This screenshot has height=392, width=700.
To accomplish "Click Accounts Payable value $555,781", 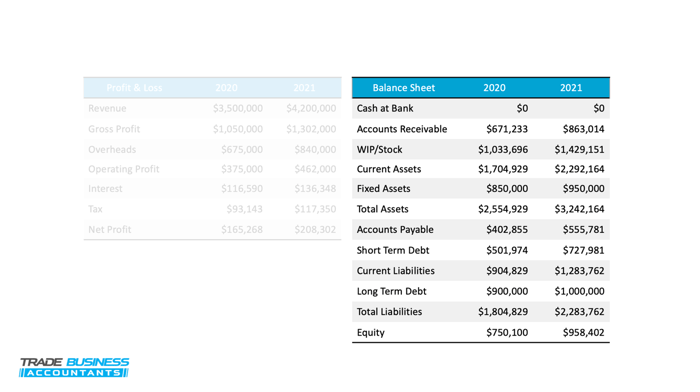I will 583,230.
